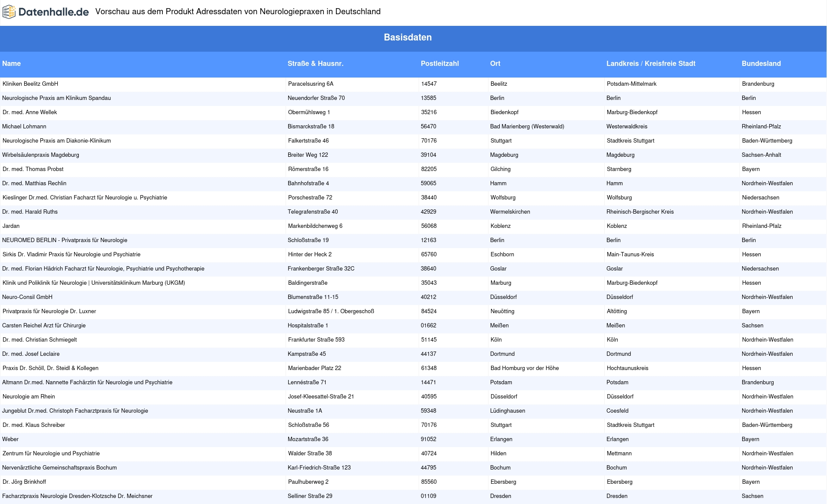Viewport: 827px width, 504px height.
Task: Click Klinik und Poliklinik Marburg (UKGM) entry
Action: [94, 283]
